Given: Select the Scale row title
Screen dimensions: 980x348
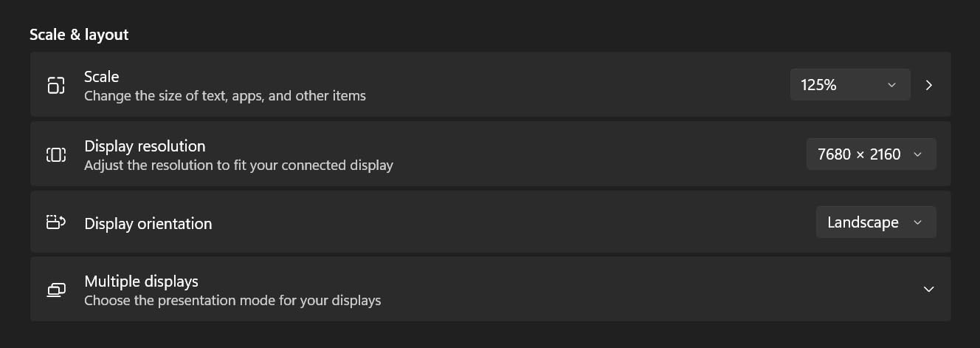Looking at the screenshot, I should click(x=102, y=77).
